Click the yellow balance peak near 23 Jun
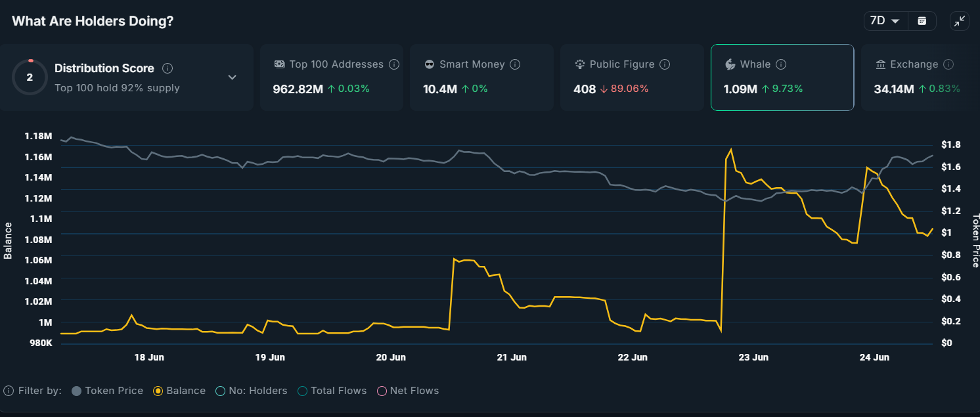 pyautogui.click(x=731, y=150)
